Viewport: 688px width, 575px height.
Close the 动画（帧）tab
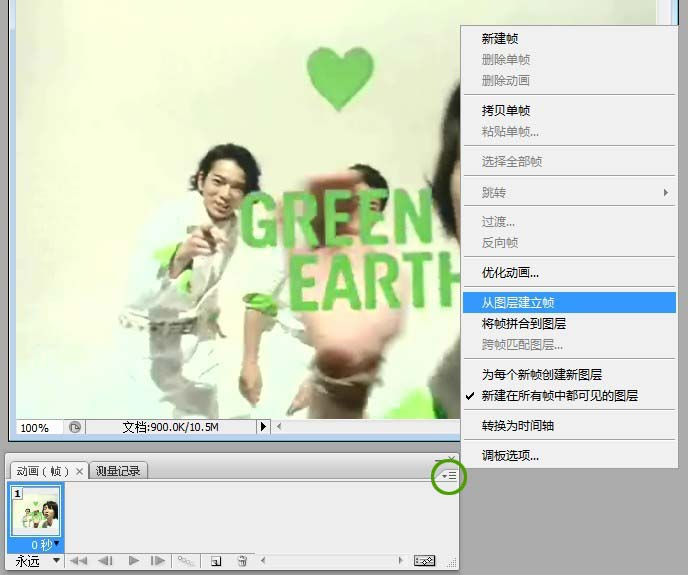point(79,471)
